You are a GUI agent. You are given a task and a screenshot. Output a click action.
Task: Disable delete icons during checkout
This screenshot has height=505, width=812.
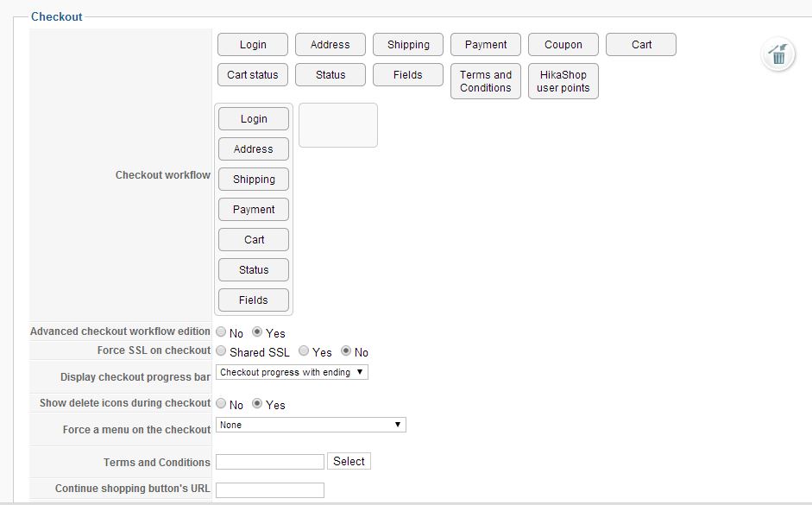coord(222,404)
